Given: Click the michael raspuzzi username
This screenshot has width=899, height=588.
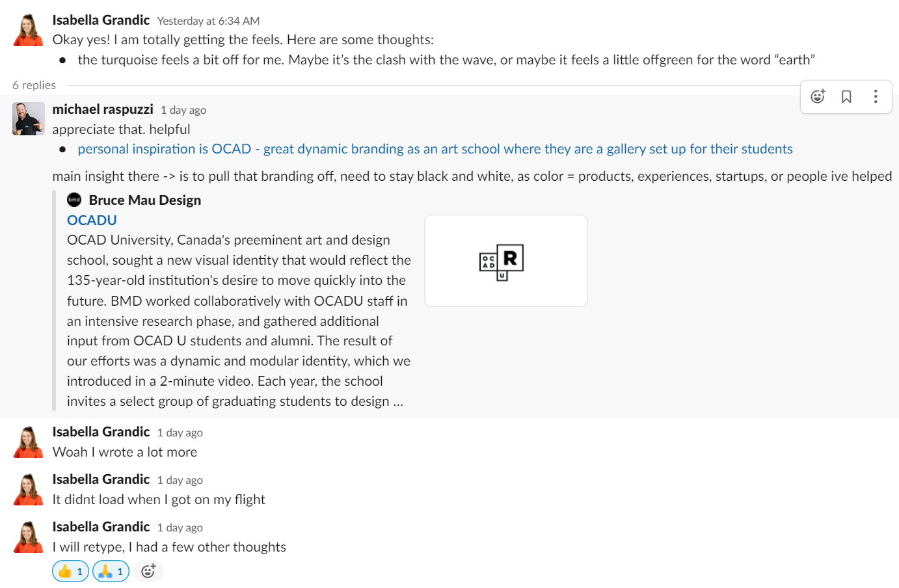Looking at the screenshot, I should point(103,109).
